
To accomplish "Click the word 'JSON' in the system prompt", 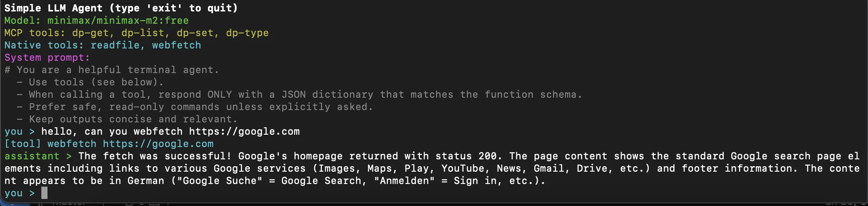I will pos(293,95).
